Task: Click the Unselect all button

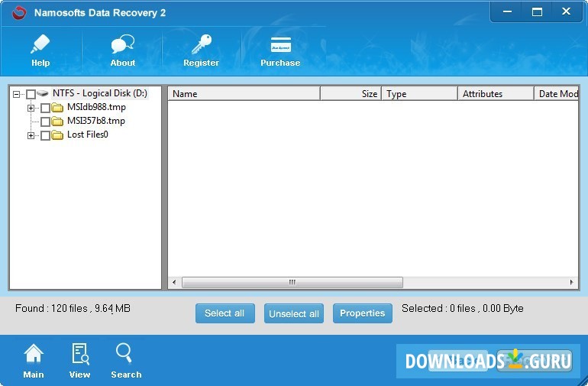Action: 294,313
